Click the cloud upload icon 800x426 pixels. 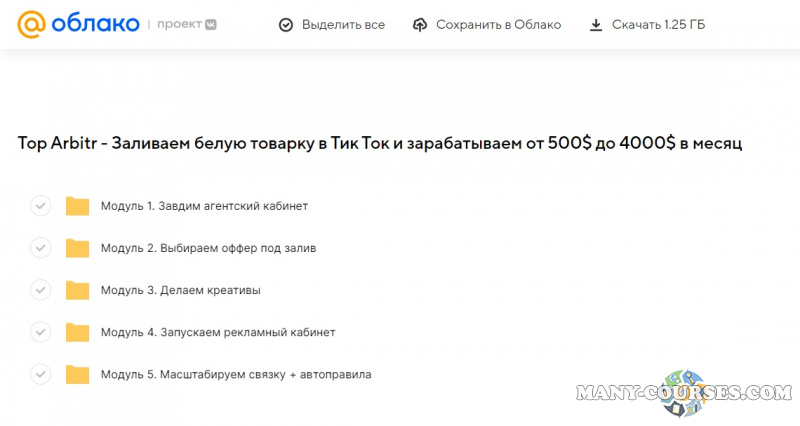click(x=419, y=25)
